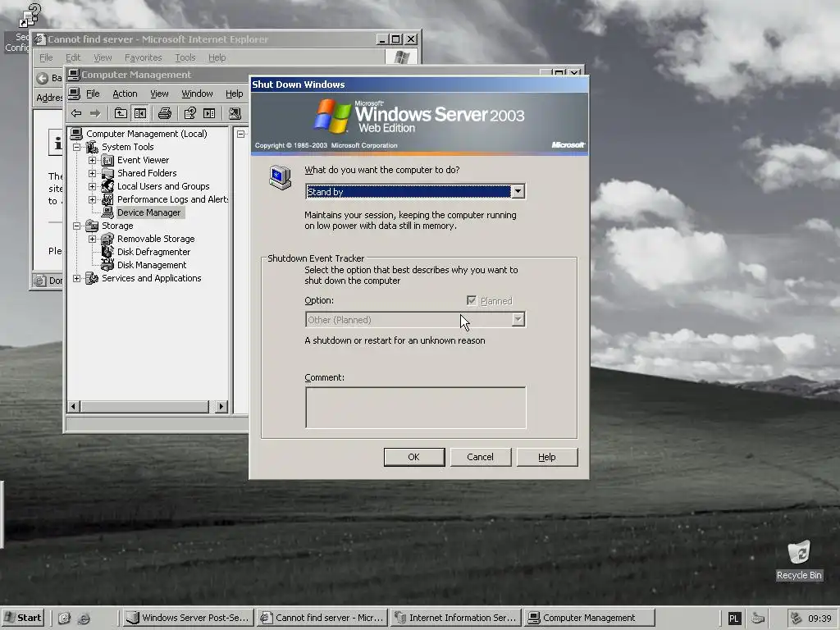Image resolution: width=840 pixels, height=630 pixels.
Task: Click OK in the Shut Down Windows dialog
Action: coord(414,457)
